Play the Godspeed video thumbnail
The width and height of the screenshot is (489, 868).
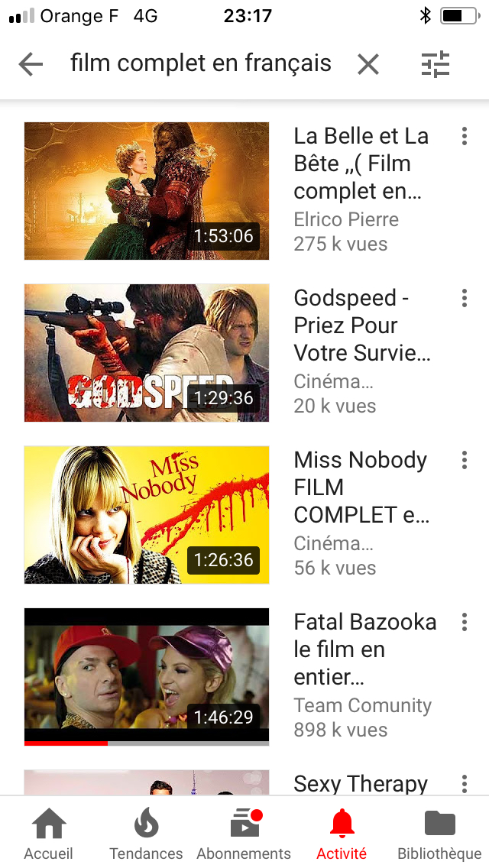[x=147, y=353]
